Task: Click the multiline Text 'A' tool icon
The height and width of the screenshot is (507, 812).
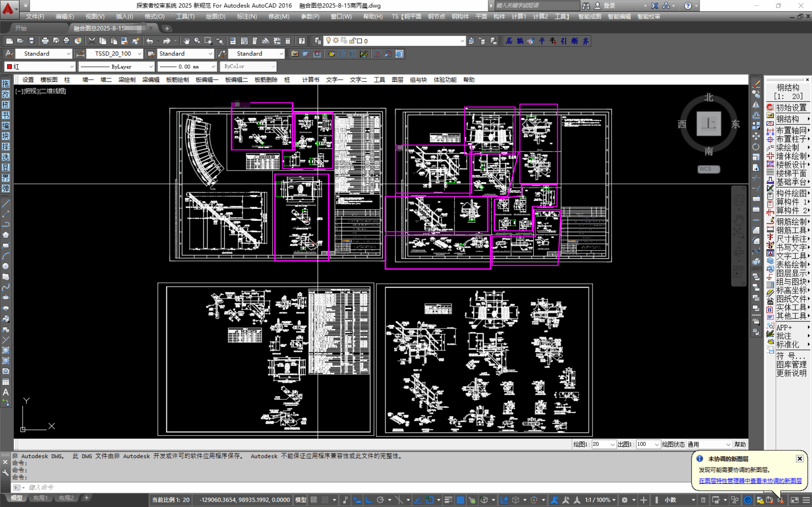Action: 6,392
